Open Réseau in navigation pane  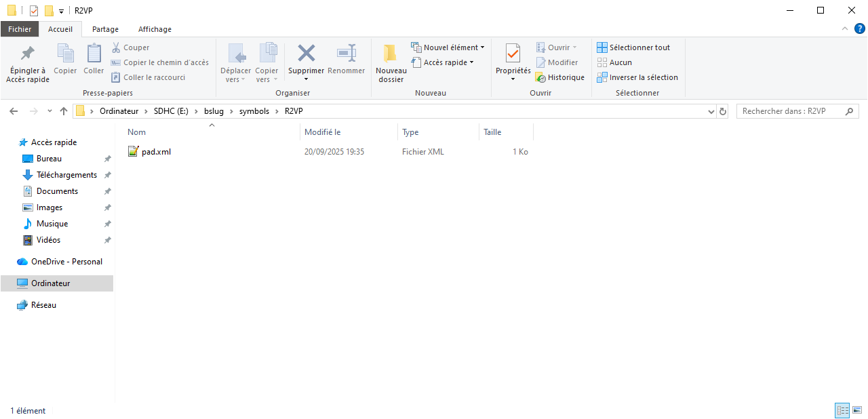tap(43, 305)
